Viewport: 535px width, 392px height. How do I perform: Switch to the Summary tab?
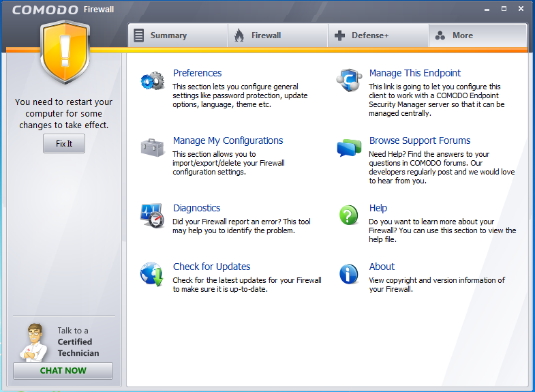(x=178, y=35)
